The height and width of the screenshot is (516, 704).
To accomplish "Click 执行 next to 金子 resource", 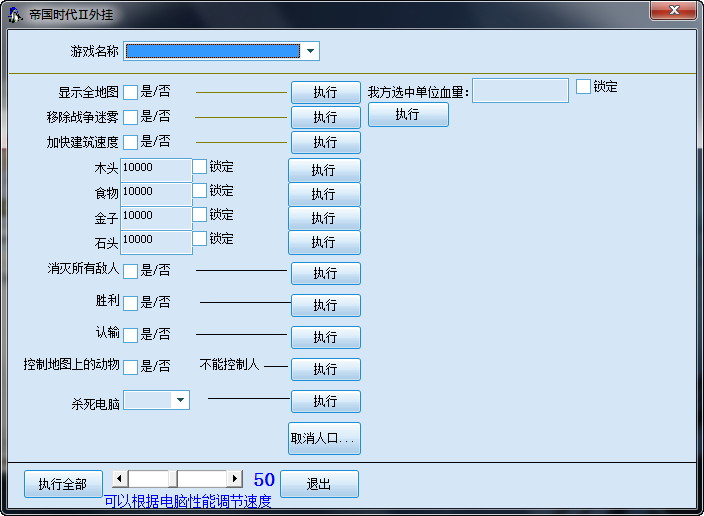I will pos(324,218).
